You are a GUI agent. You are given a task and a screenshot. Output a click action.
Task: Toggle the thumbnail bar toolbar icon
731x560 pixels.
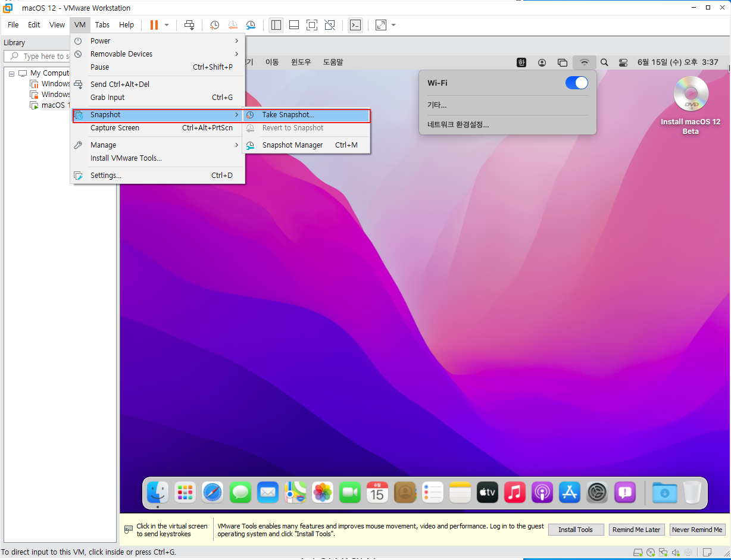click(294, 25)
